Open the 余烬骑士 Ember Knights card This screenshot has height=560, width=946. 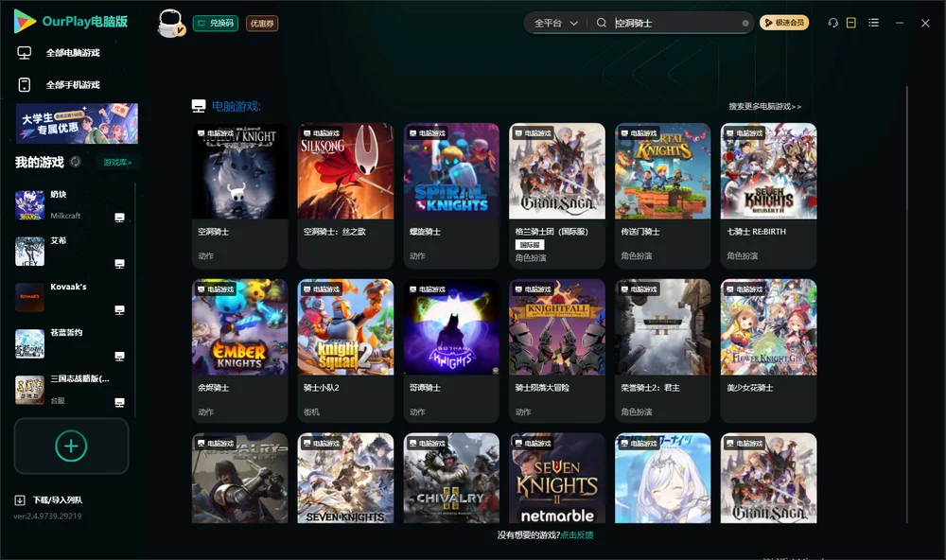tap(239, 351)
